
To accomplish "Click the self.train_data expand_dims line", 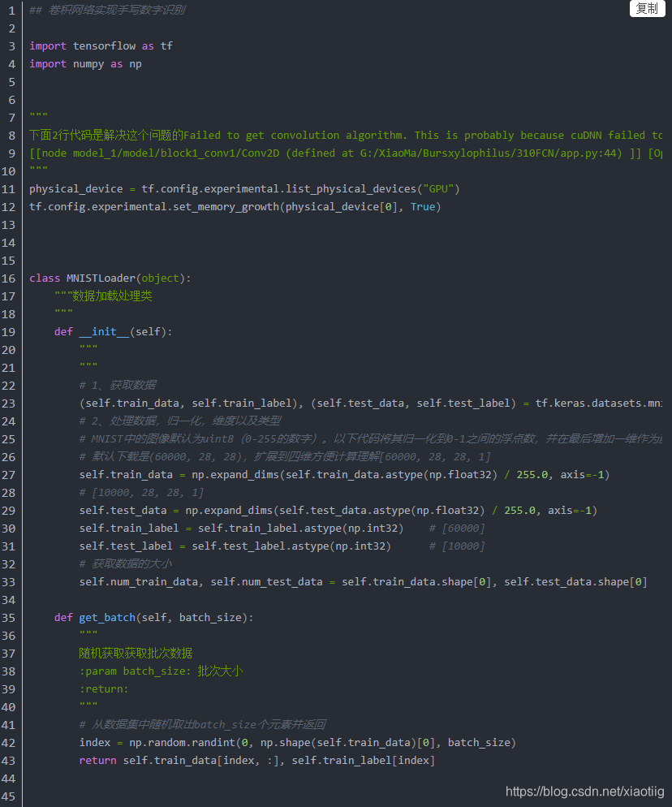I will point(344,474).
